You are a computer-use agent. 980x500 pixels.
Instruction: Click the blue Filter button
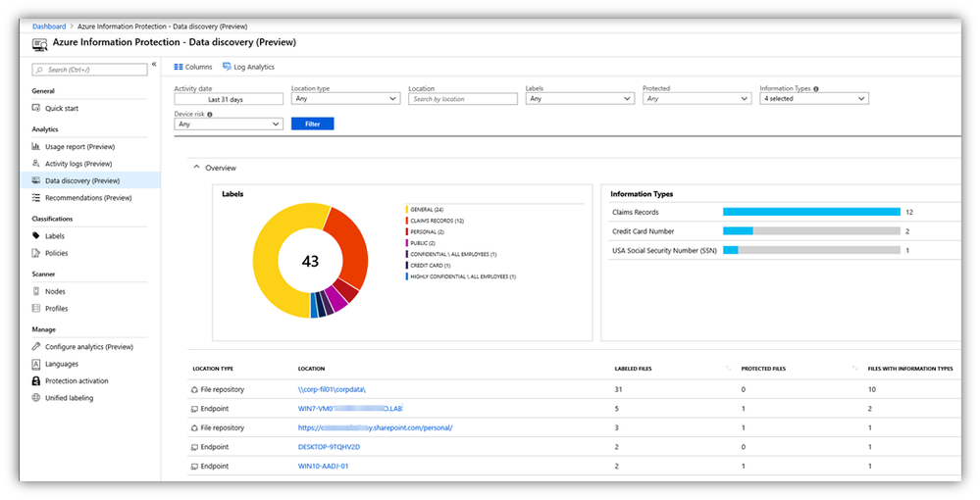tap(313, 124)
